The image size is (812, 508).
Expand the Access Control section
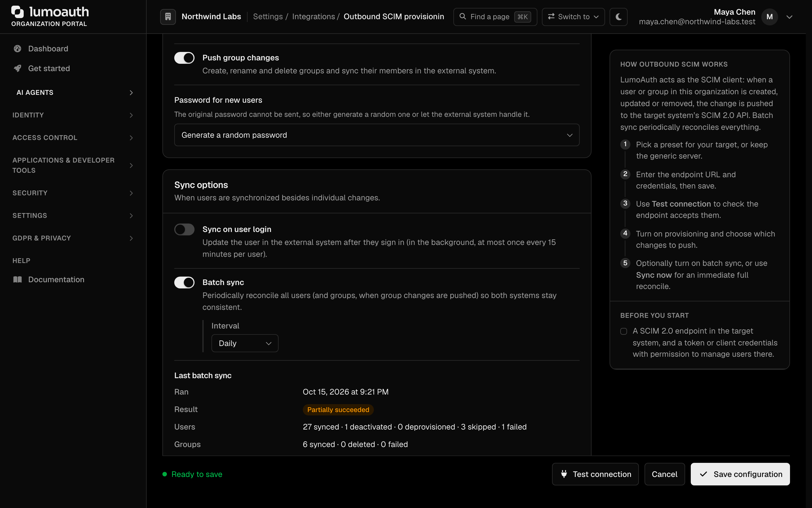pyautogui.click(x=73, y=138)
